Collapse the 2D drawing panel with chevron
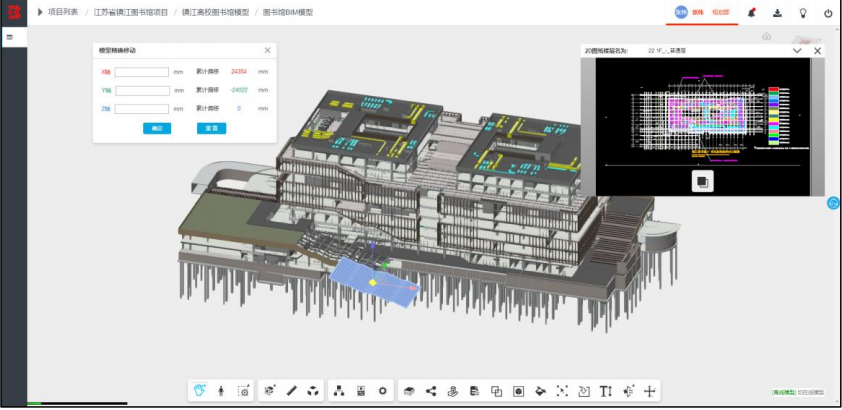Image resolution: width=842 pixels, height=410 pixels. click(x=797, y=50)
